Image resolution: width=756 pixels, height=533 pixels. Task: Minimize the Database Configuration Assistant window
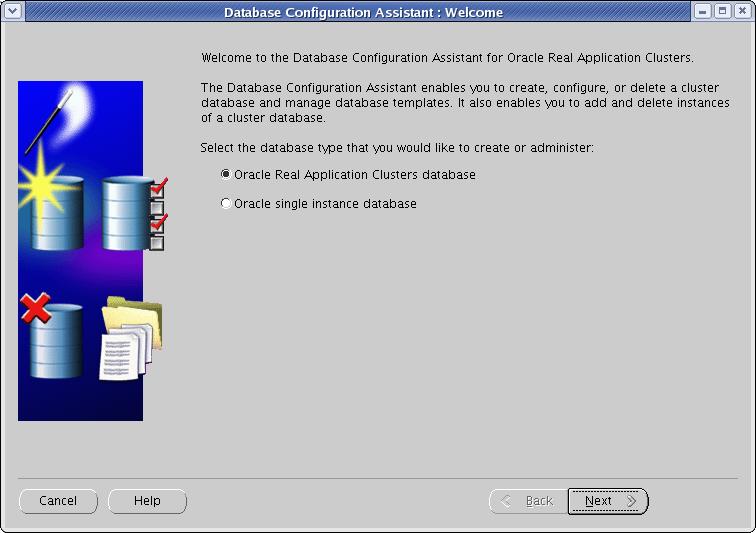[x=702, y=11]
